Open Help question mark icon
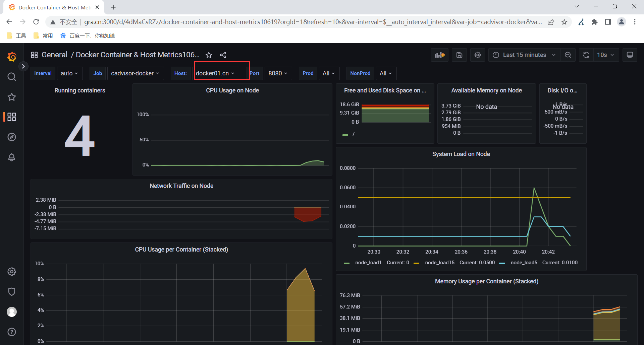This screenshot has width=644, height=345. 12,332
